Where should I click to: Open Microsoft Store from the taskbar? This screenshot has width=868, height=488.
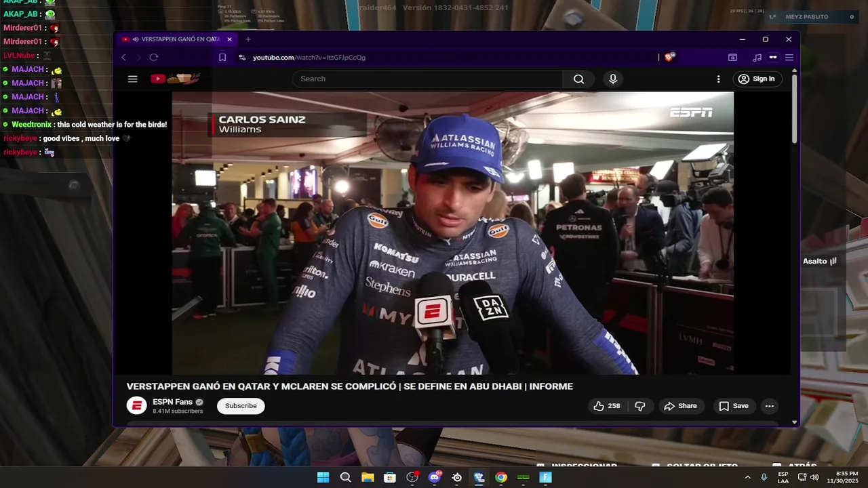pos(390,477)
